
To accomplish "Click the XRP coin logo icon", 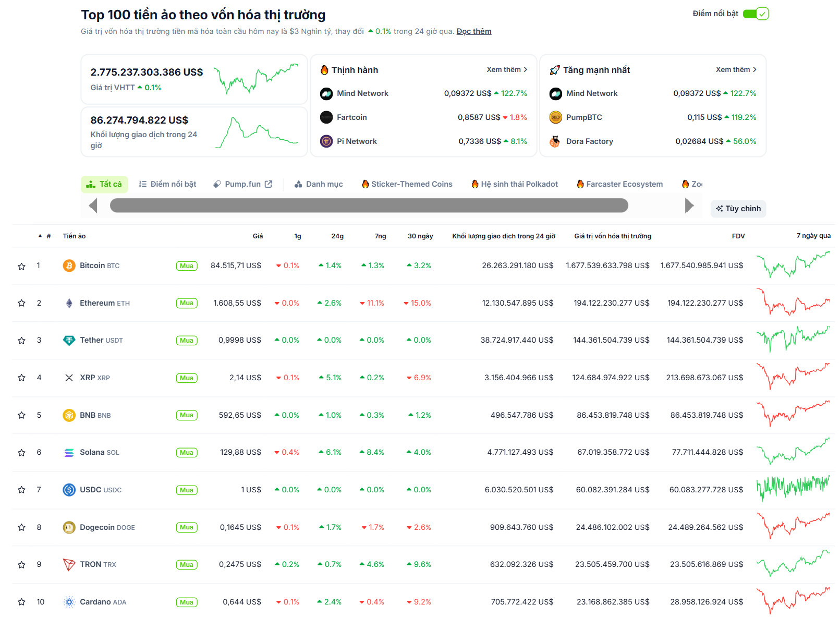I will [69, 378].
